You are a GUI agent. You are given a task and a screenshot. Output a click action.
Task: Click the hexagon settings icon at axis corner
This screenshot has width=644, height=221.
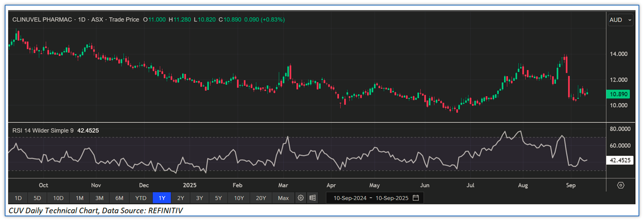point(620,185)
